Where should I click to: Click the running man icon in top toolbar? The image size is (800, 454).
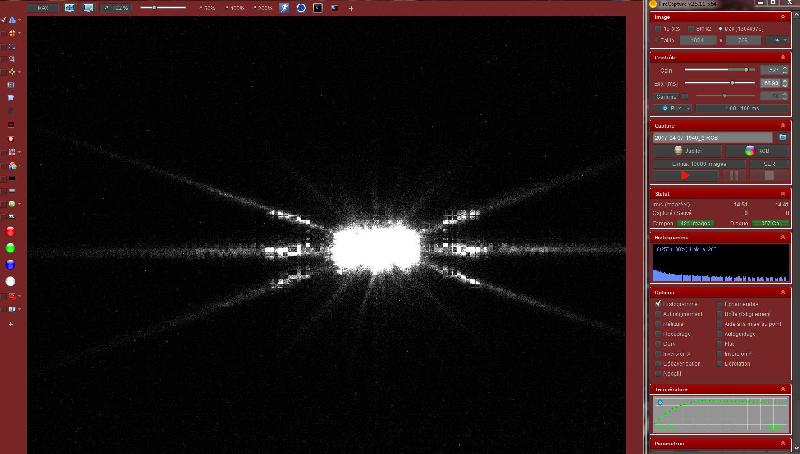click(x=284, y=8)
